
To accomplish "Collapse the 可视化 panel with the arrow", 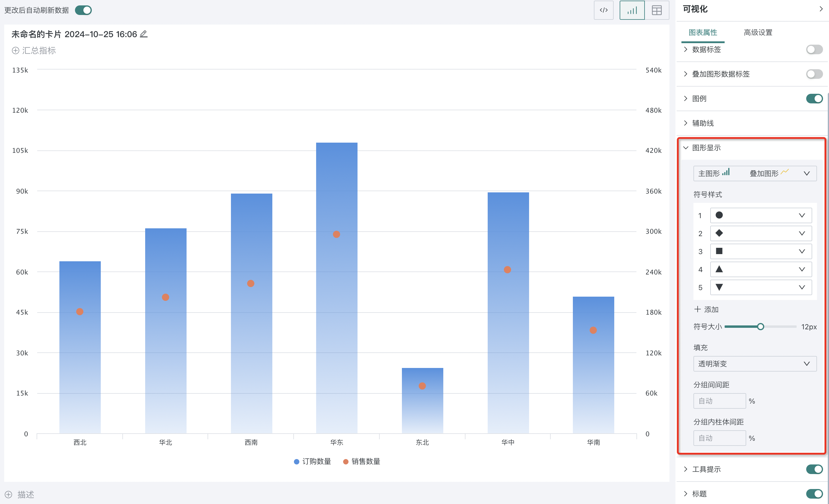I will click(821, 9).
